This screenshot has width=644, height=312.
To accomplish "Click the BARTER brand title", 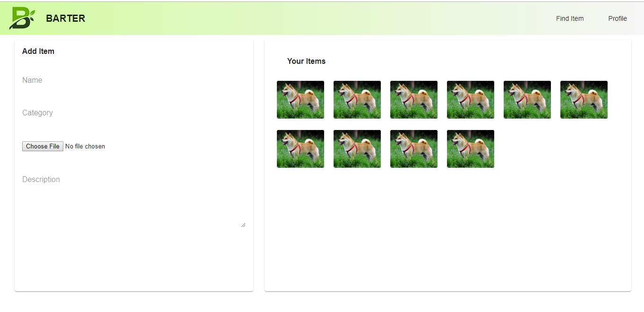I will (x=66, y=18).
